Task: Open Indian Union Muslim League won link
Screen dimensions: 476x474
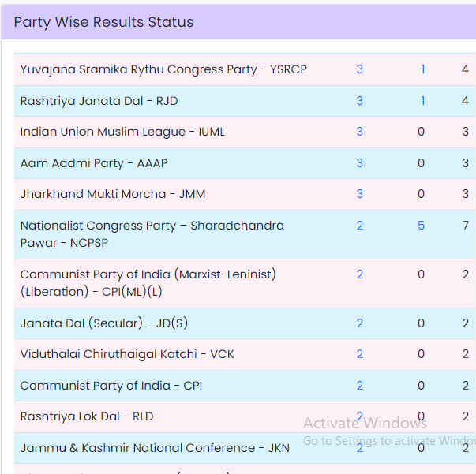Action: tap(360, 132)
